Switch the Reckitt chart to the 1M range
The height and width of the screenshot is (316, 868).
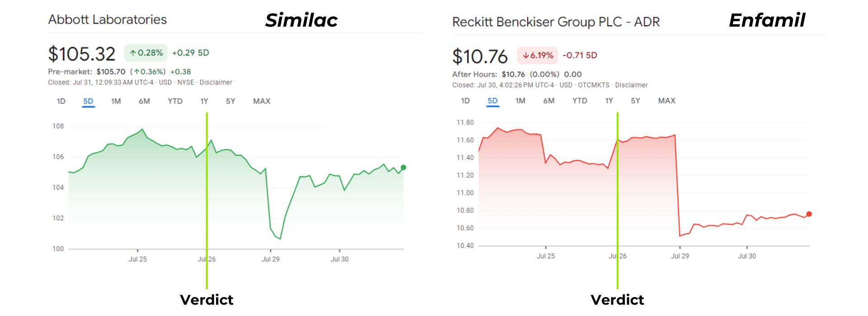520,101
